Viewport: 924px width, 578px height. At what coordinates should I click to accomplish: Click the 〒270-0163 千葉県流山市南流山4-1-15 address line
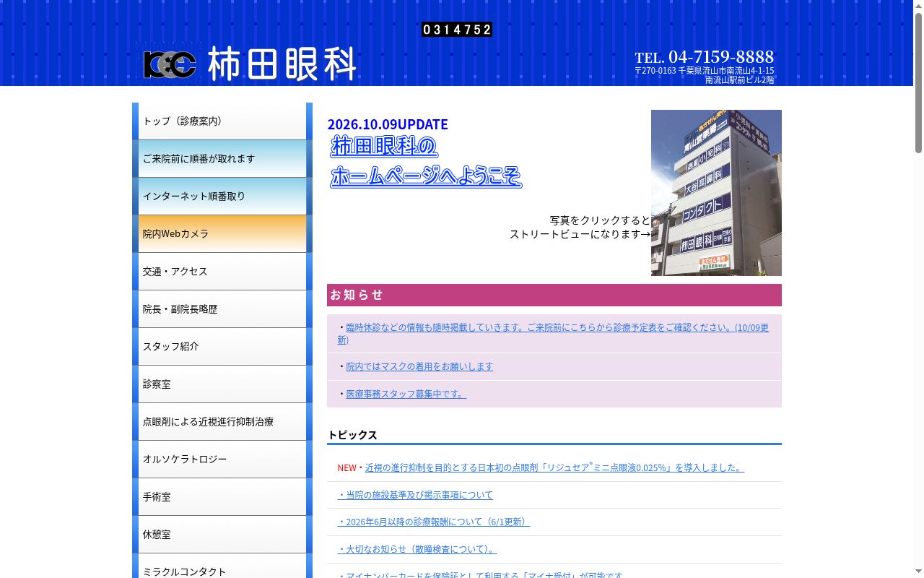pyautogui.click(x=705, y=71)
